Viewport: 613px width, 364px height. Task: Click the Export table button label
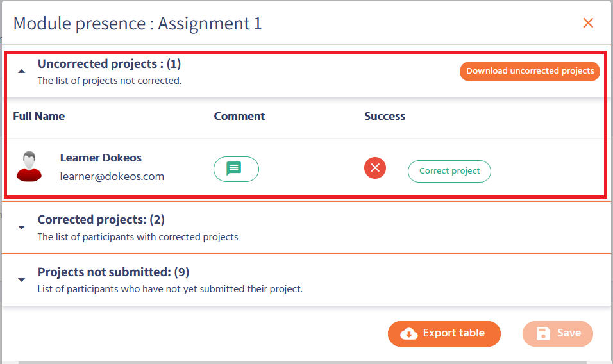(x=453, y=333)
